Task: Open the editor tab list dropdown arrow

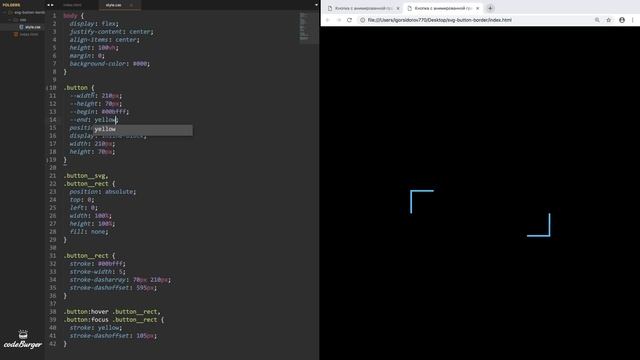Action: (x=316, y=5)
